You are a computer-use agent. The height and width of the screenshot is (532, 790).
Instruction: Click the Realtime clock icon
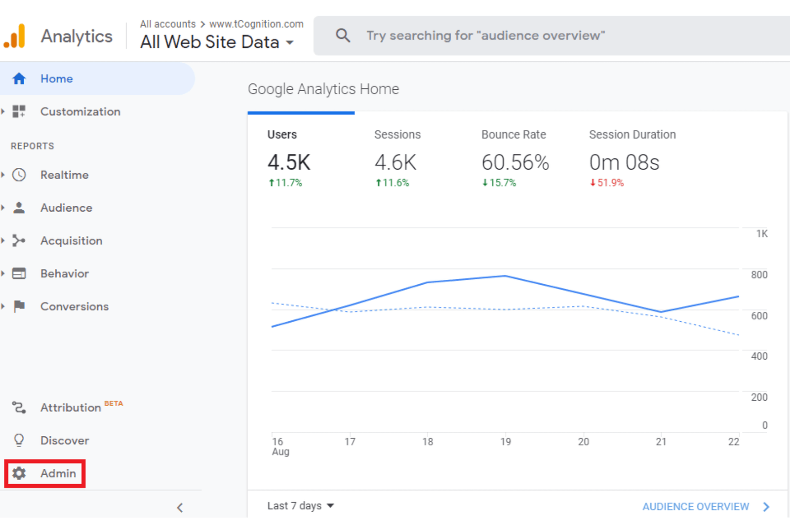(19, 175)
